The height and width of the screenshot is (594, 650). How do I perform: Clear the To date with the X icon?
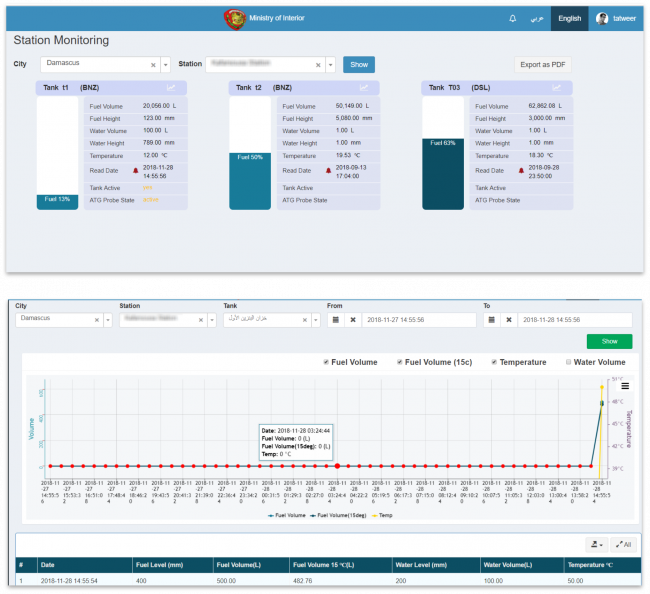509,320
